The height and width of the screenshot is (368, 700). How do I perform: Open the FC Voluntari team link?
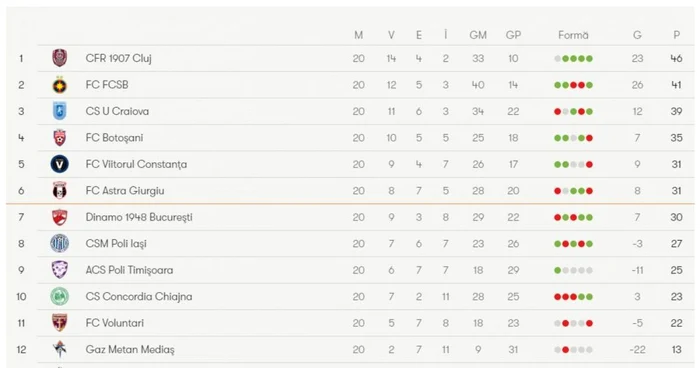115,323
